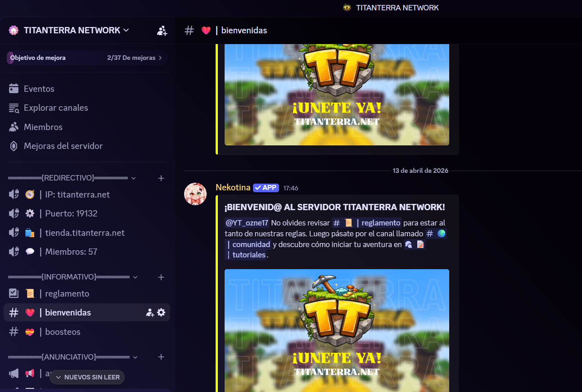Open the settings gear for bienvenidas channel

[161, 312]
